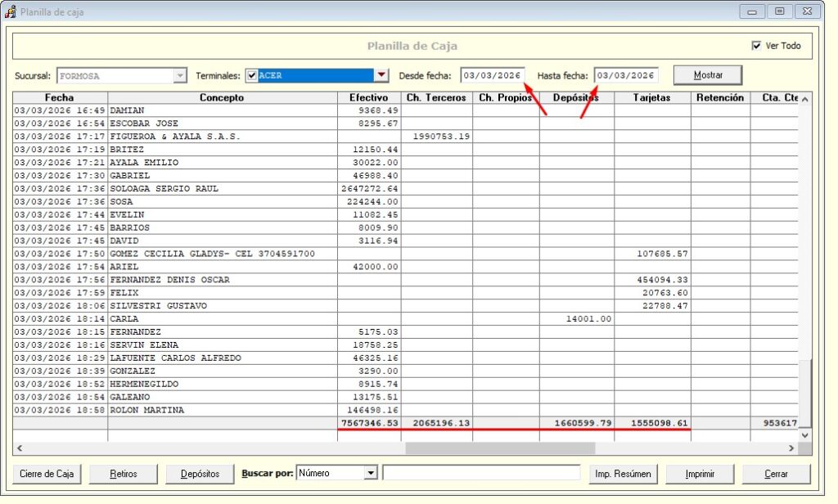838x504 pixels.
Task: Click Imp. Resúmen button
Action: [623, 474]
